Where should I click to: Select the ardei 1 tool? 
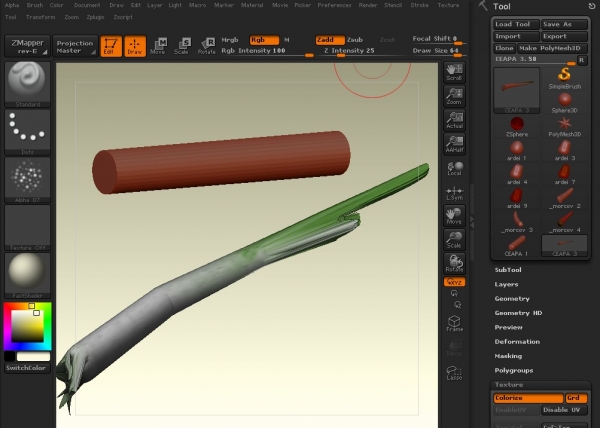tap(517, 151)
